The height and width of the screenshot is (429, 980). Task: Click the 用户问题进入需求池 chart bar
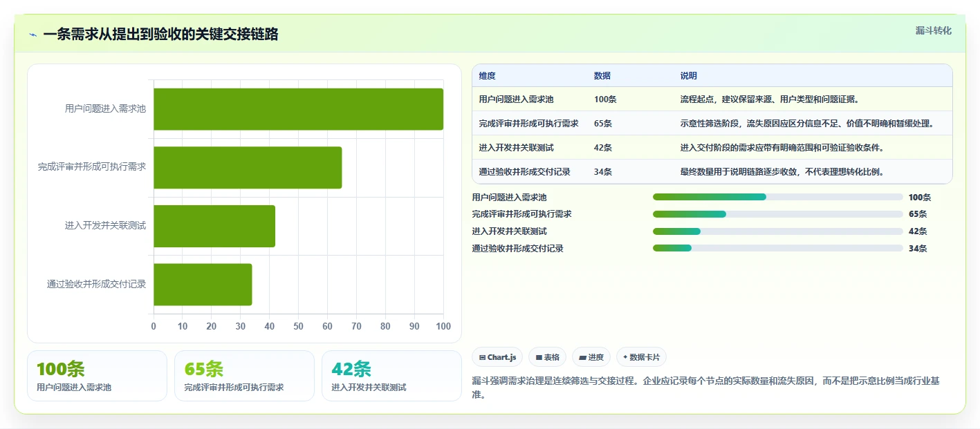pyautogui.click(x=298, y=109)
